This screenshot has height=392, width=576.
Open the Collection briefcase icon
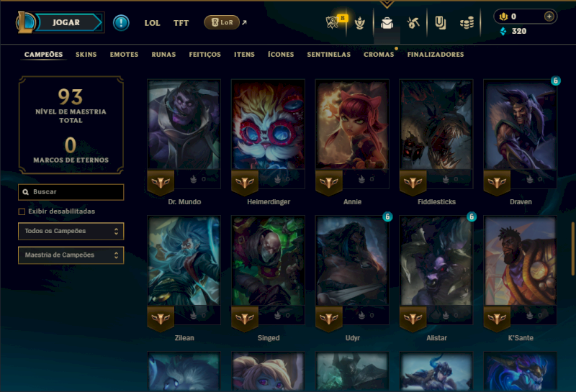point(387,23)
